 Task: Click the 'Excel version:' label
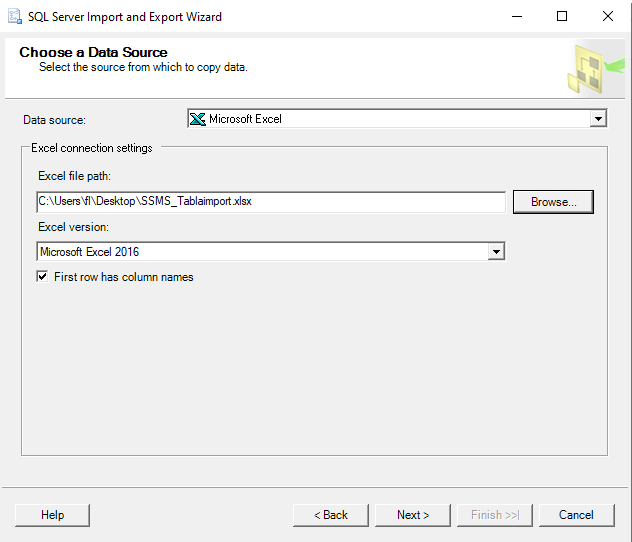coord(73,227)
